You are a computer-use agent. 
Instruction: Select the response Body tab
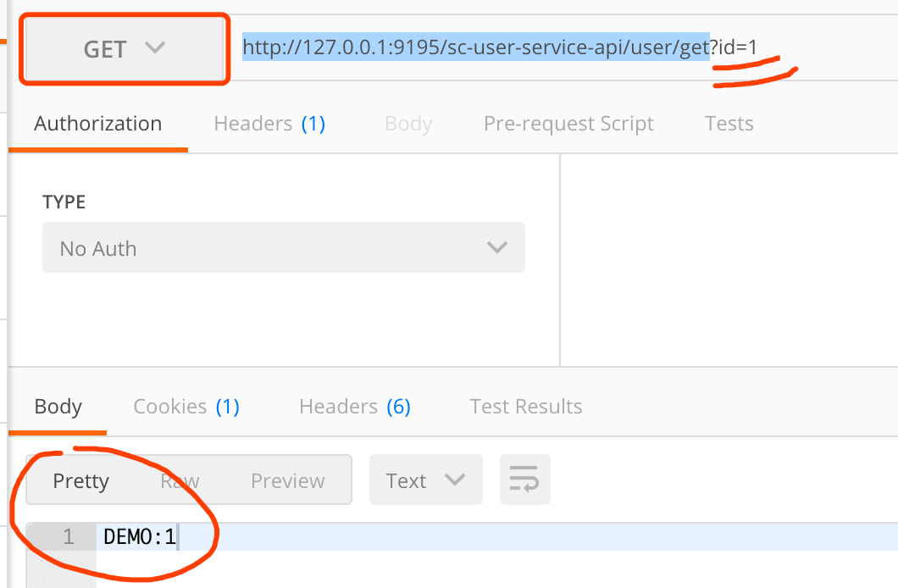[58, 407]
